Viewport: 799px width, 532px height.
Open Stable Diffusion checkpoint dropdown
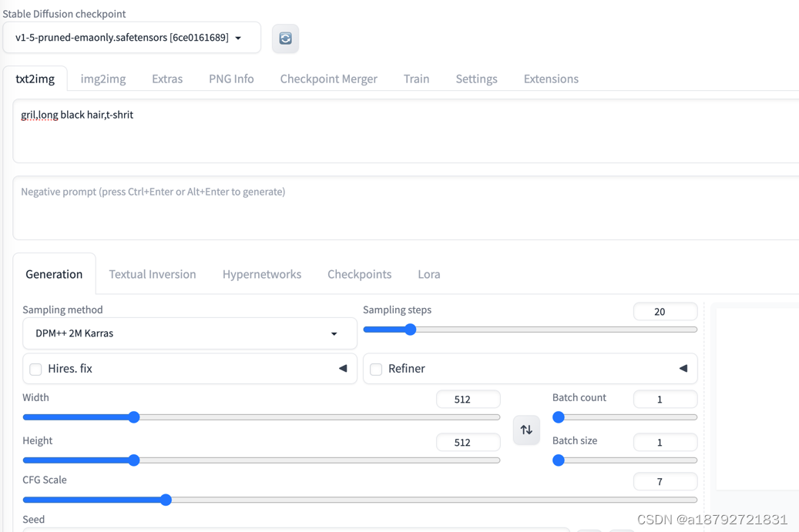click(x=132, y=38)
